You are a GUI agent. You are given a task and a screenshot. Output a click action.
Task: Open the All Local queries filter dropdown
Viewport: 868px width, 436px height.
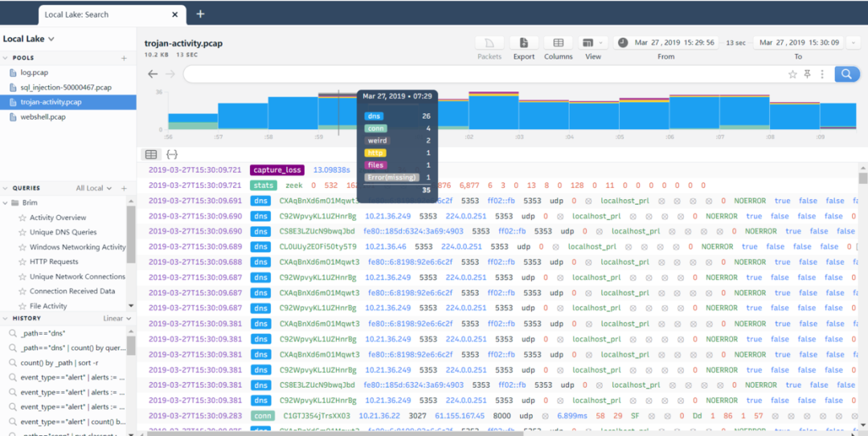(94, 188)
